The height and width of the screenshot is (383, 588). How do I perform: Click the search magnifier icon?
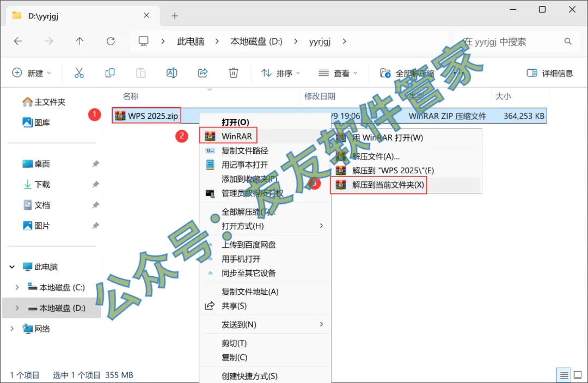click(x=568, y=41)
